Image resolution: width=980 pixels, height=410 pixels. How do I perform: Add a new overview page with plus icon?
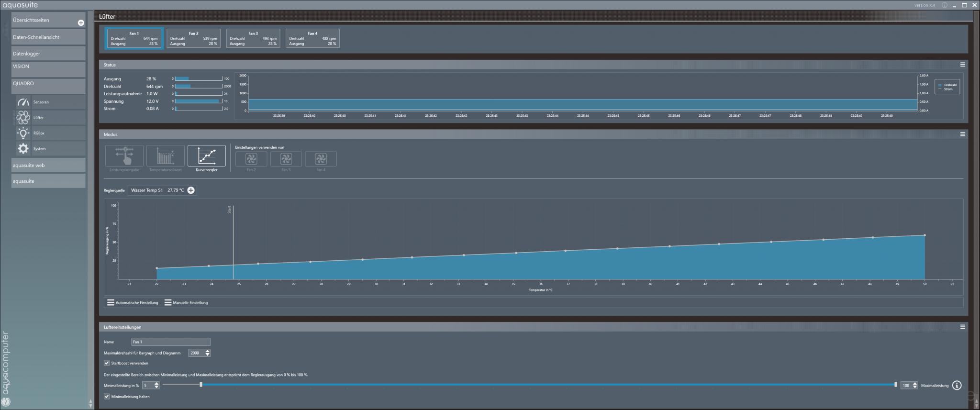coord(81,22)
